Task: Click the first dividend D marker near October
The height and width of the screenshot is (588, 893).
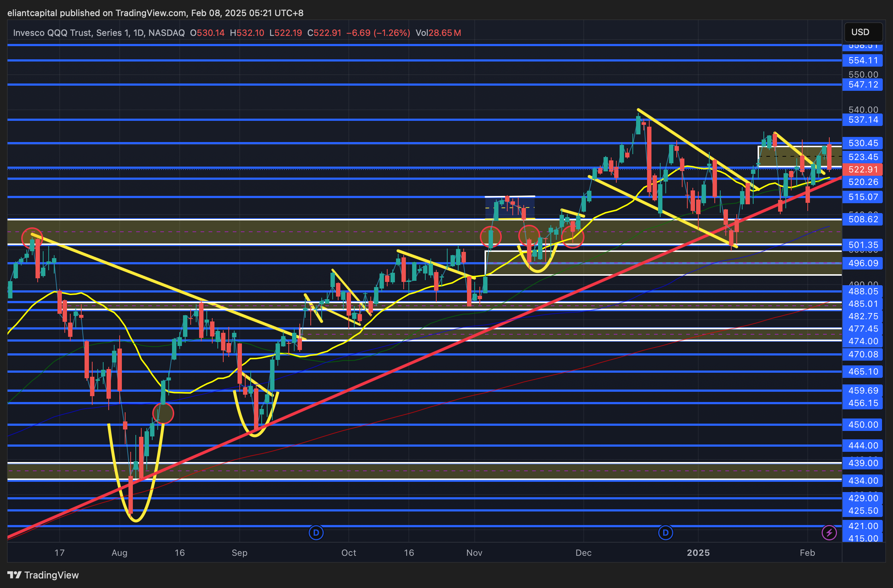Action: click(316, 532)
